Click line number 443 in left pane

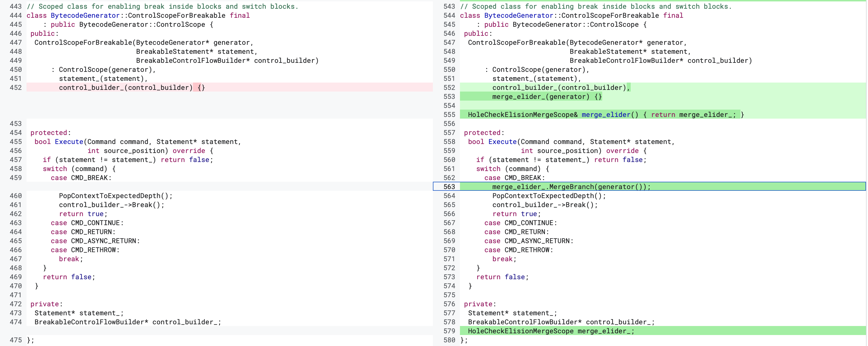[16, 6]
